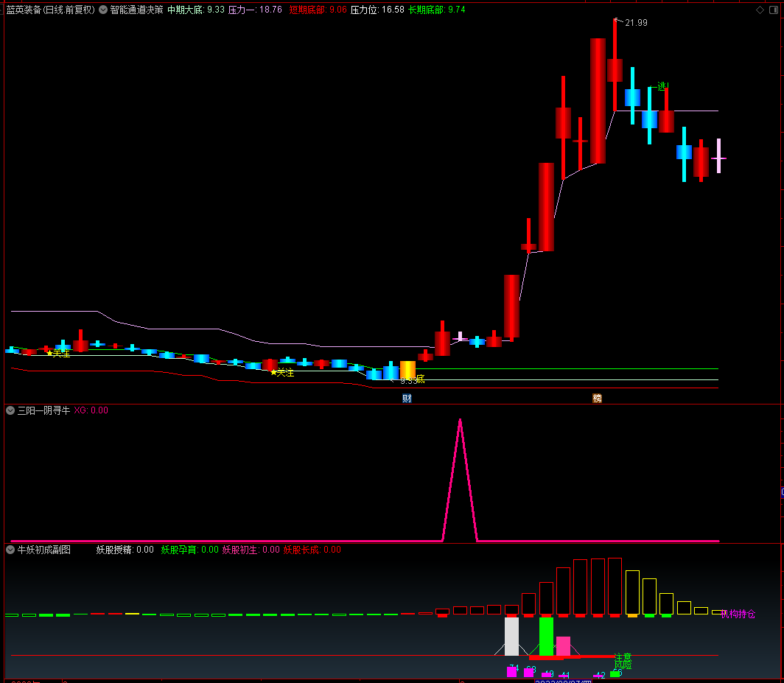The height and width of the screenshot is (683, 784).
Task: Click the 妖股初生: 0.00 label
Action: click(251, 550)
